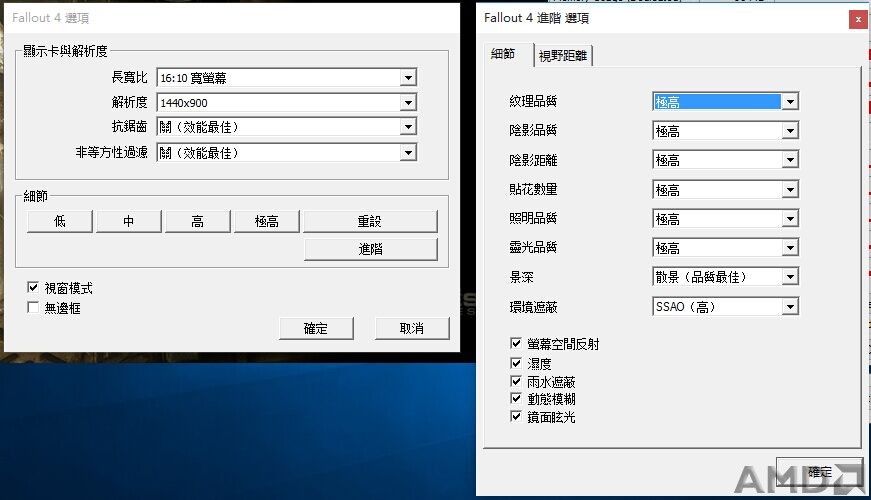Toggle the 視窗模式 windowed mode checkbox
This screenshot has width=871, height=500.
pos(33,287)
